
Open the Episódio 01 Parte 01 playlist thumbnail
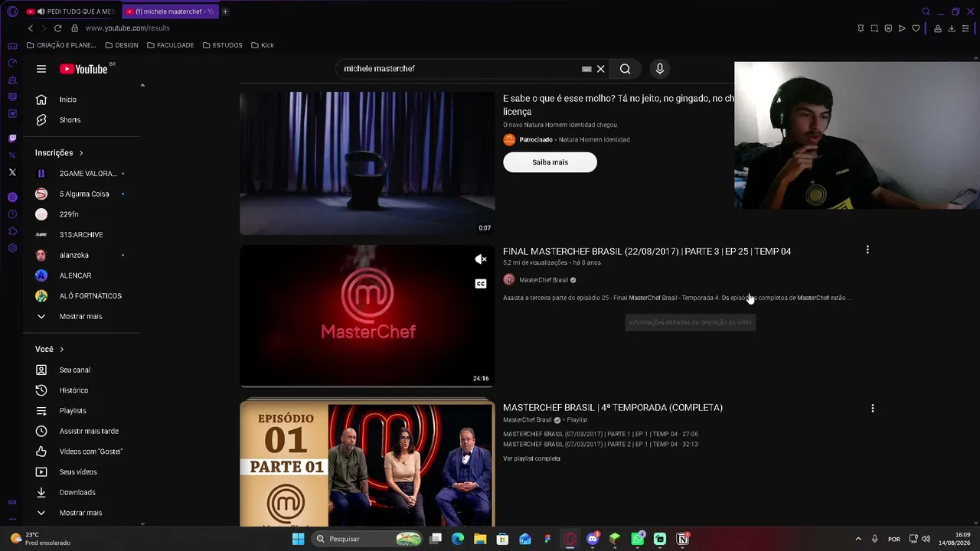[x=367, y=465]
